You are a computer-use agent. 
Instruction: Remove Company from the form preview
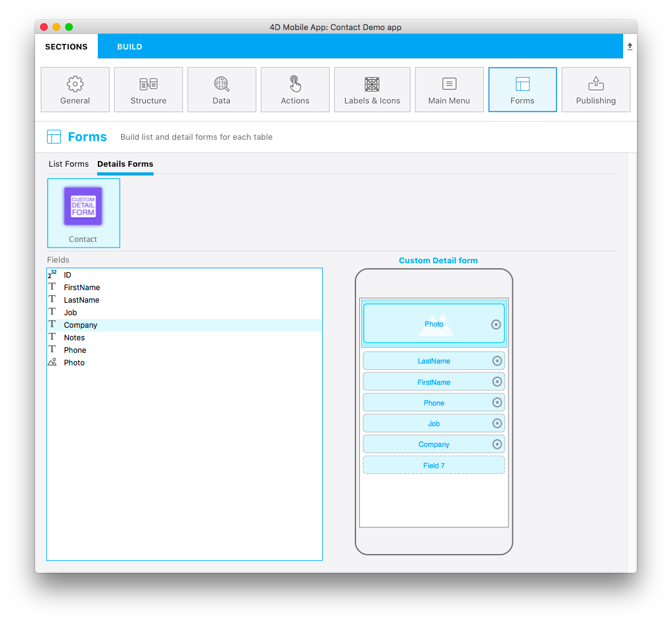497,444
